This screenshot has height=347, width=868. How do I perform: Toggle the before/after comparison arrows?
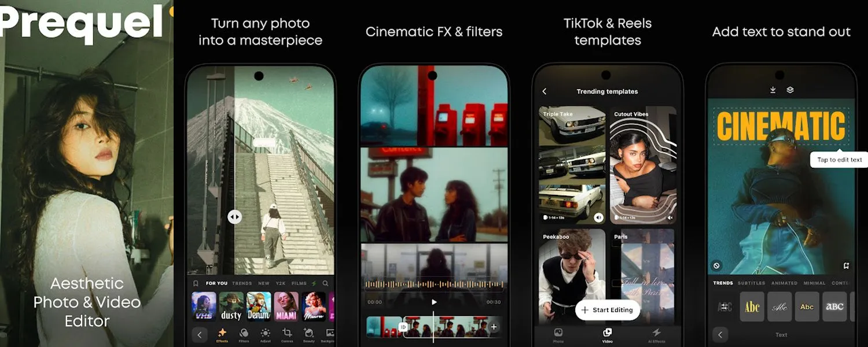234,216
